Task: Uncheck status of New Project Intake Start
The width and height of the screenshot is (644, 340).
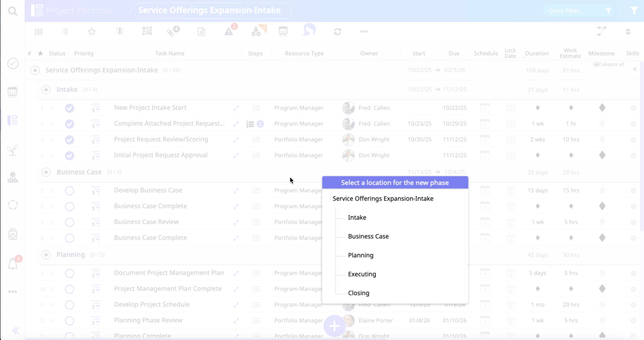Action: (70, 108)
